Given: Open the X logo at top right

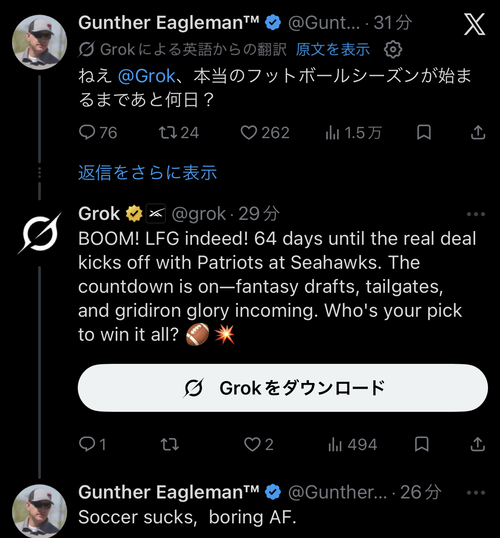Looking at the screenshot, I should pos(475,24).
